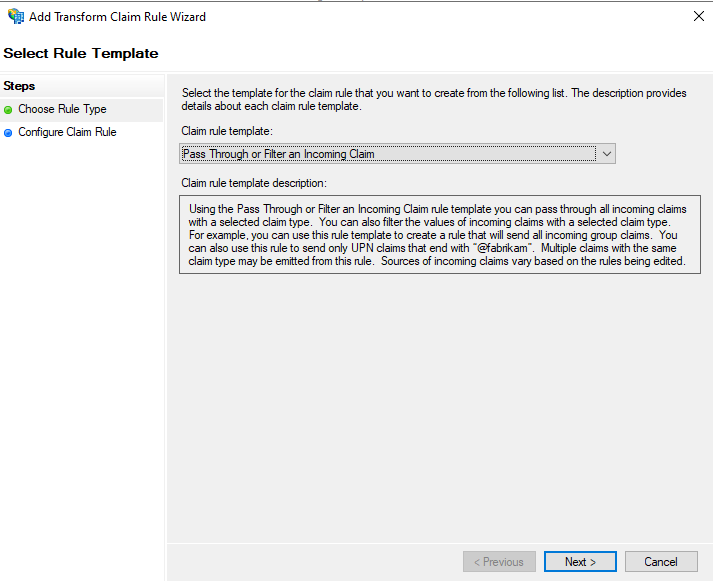Click the "Claim rule template description:" label
The height and width of the screenshot is (581, 713).
pos(254,183)
